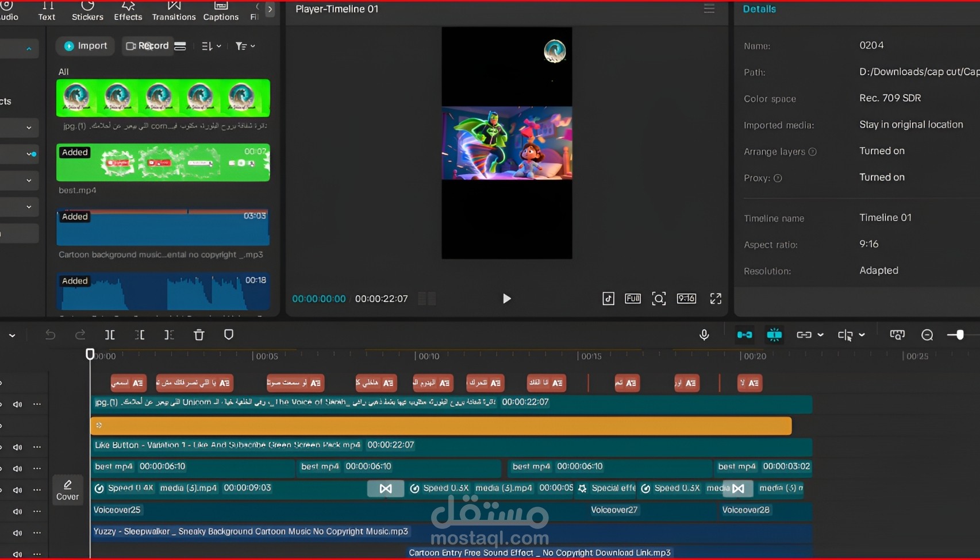Mute the Yuzzy Sleepwalker music track
980x560 pixels.
tap(18, 533)
